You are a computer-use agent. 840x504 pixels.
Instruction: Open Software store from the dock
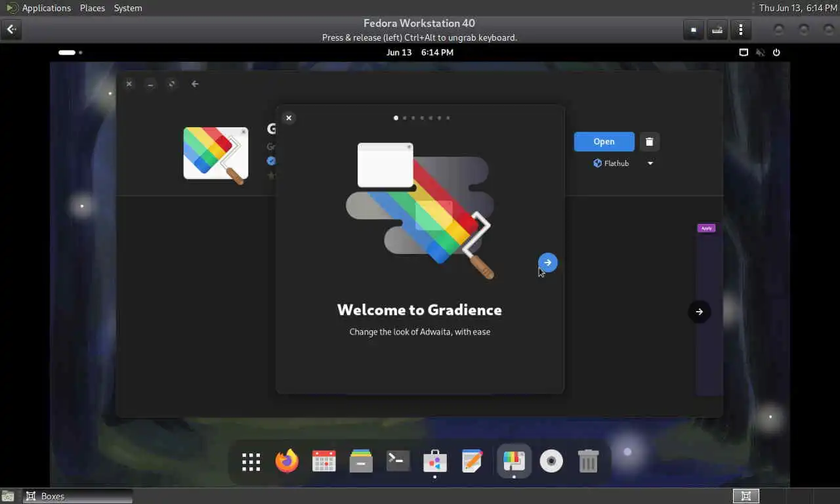tap(434, 461)
